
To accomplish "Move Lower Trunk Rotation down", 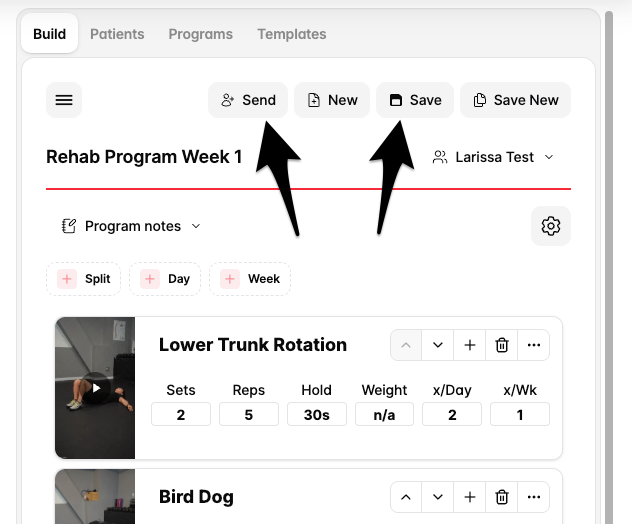I will (438, 345).
